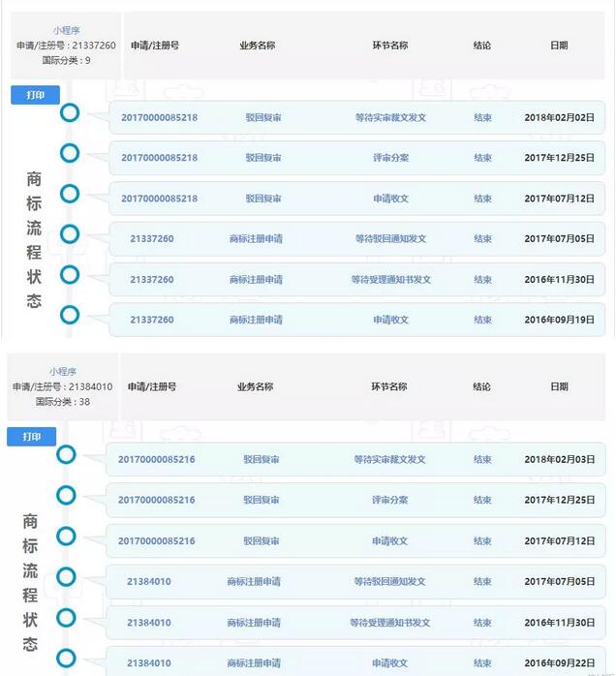Viewport: 616px width, 676px height.
Task: Open 21384010 link dated 2016年11月30日
Action: coord(149,623)
